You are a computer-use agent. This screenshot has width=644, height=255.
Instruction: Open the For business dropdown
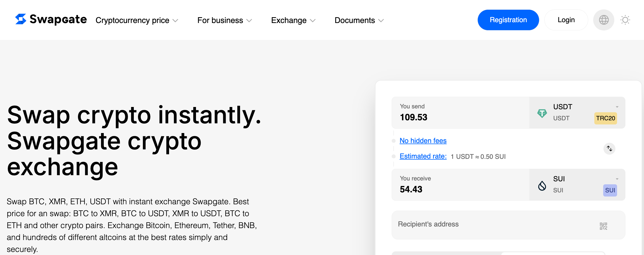224,20
